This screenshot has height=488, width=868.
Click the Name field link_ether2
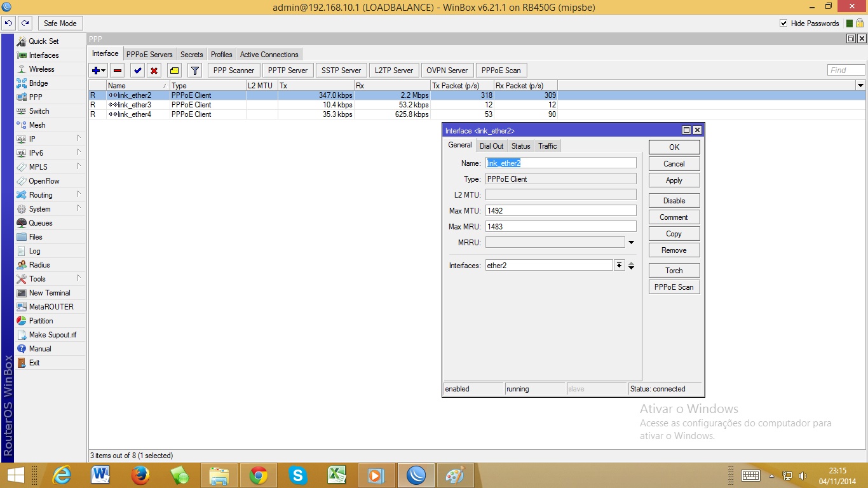[561, 163]
